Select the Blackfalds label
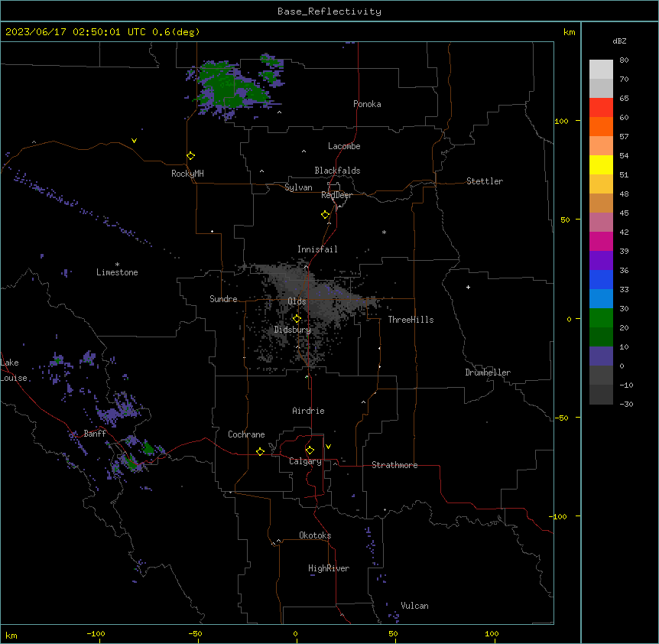 337,171
